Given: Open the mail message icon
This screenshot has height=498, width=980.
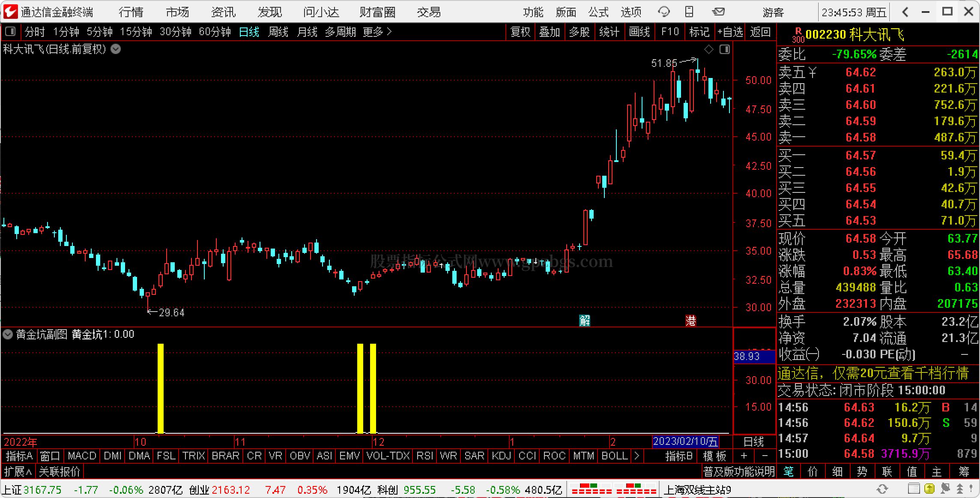Looking at the screenshot, I should pyautogui.click(x=718, y=12).
